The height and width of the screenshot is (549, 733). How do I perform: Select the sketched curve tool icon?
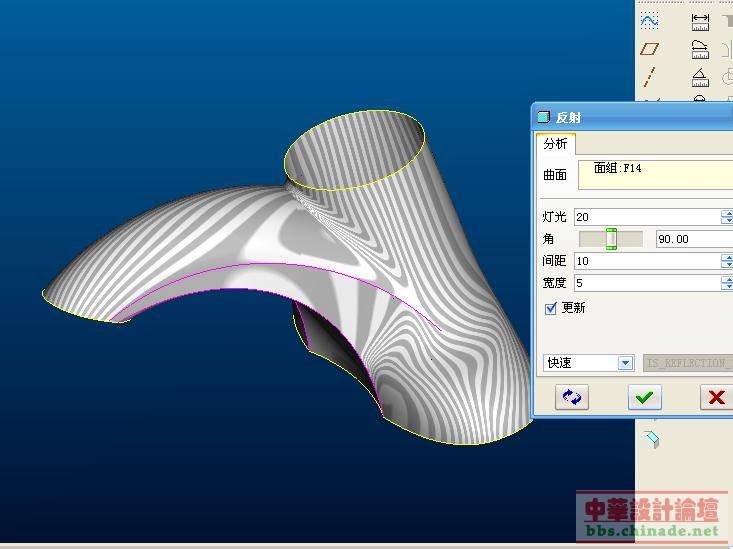pos(649,21)
